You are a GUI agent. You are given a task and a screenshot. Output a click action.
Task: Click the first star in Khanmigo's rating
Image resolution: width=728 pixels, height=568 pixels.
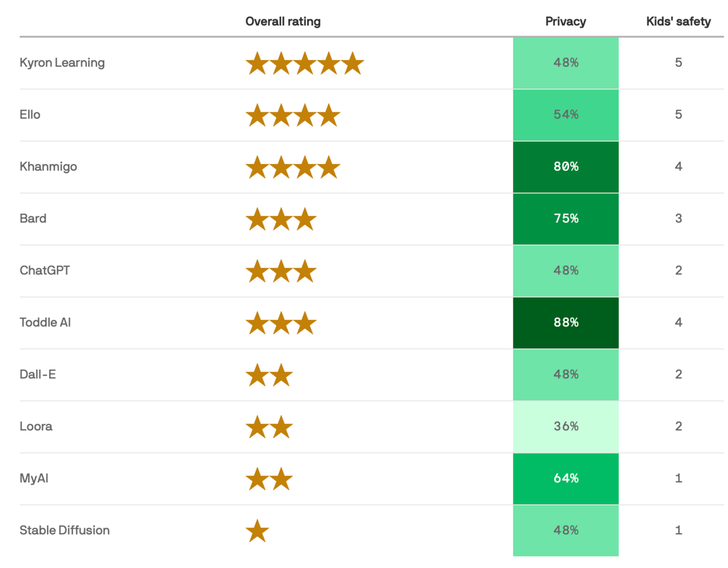point(258,168)
